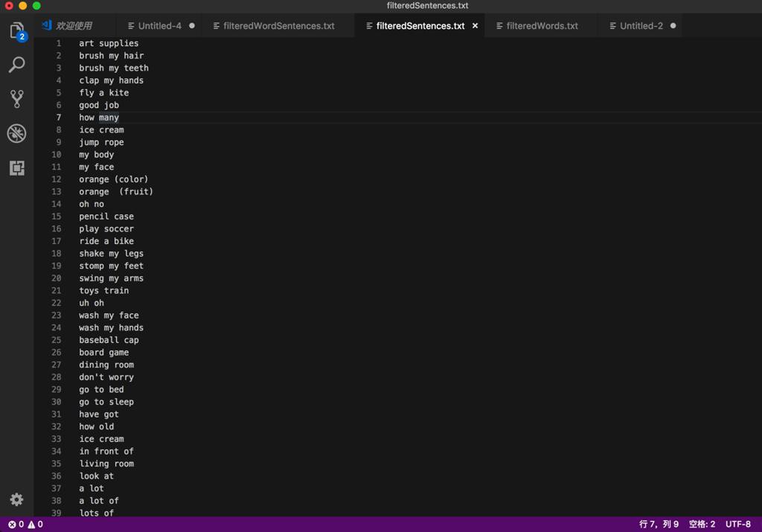Click the line "stomp my feet"
762x532 pixels.
coord(112,266)
